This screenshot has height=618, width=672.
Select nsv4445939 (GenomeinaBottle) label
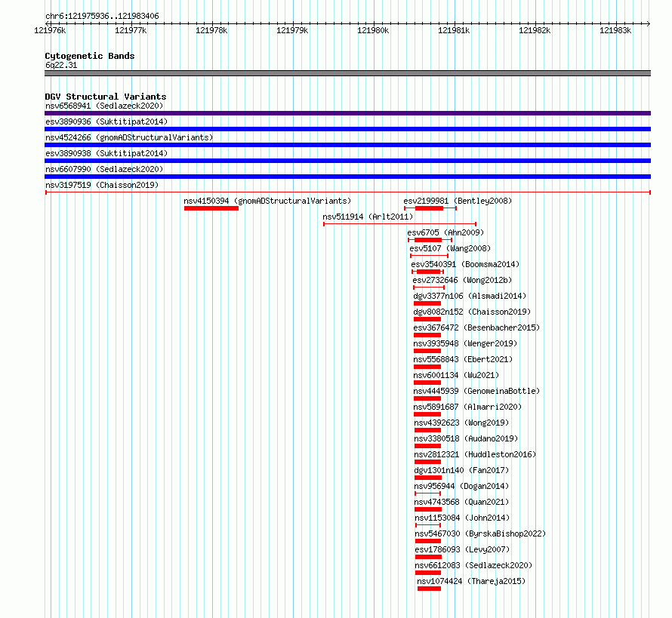[476, 391]
